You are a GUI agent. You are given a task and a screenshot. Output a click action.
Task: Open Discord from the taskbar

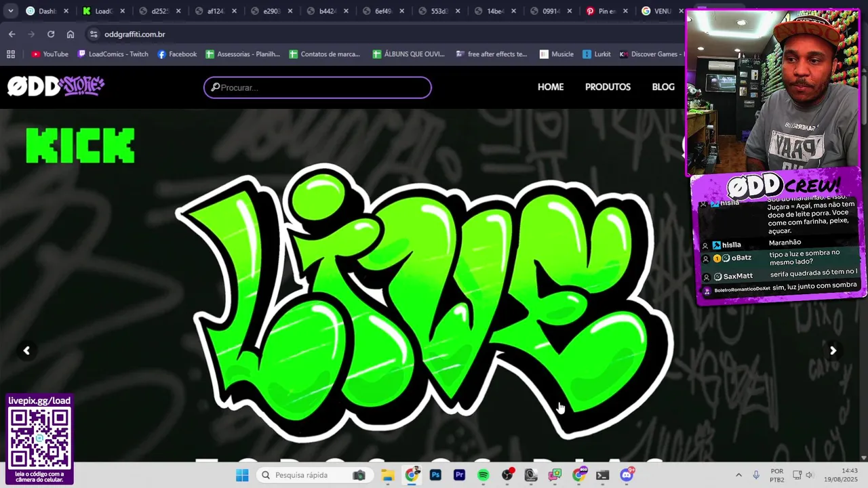click(x=627, y=475)
